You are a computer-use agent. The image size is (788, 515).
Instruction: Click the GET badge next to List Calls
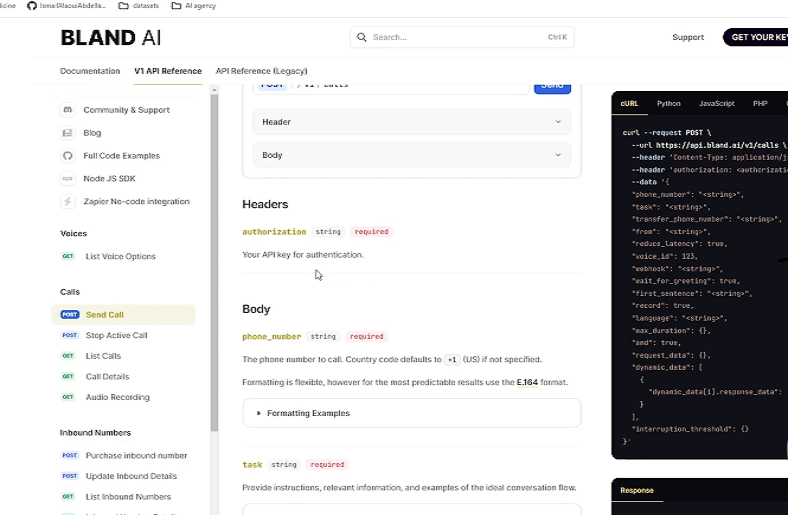pos(68,356)
